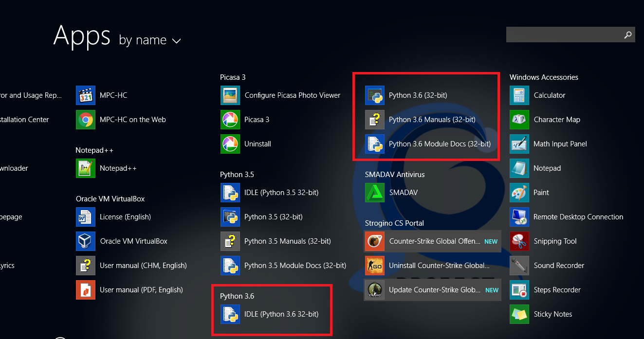
Task: Expand the 'by name' sort dropdown
Action: (x=150, y=40)
